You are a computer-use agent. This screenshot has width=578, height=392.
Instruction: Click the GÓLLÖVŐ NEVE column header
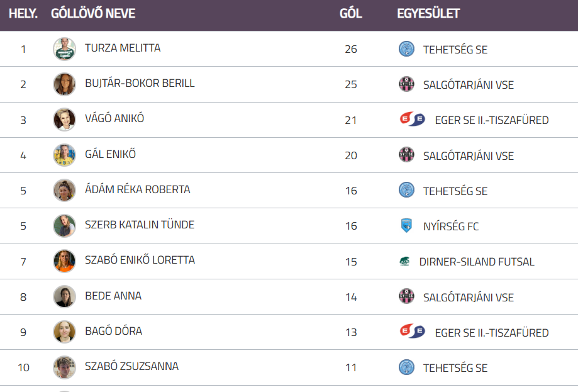93,14
